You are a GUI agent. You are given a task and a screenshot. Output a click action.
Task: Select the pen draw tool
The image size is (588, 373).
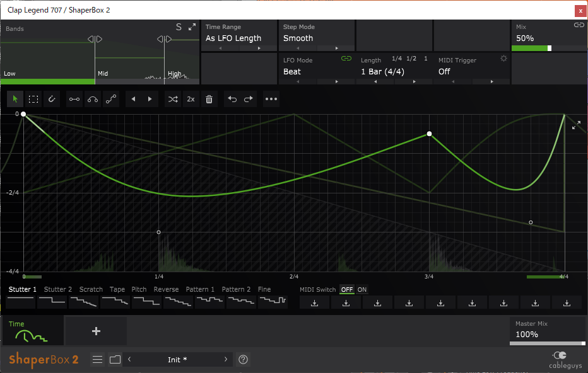(52, 99)
